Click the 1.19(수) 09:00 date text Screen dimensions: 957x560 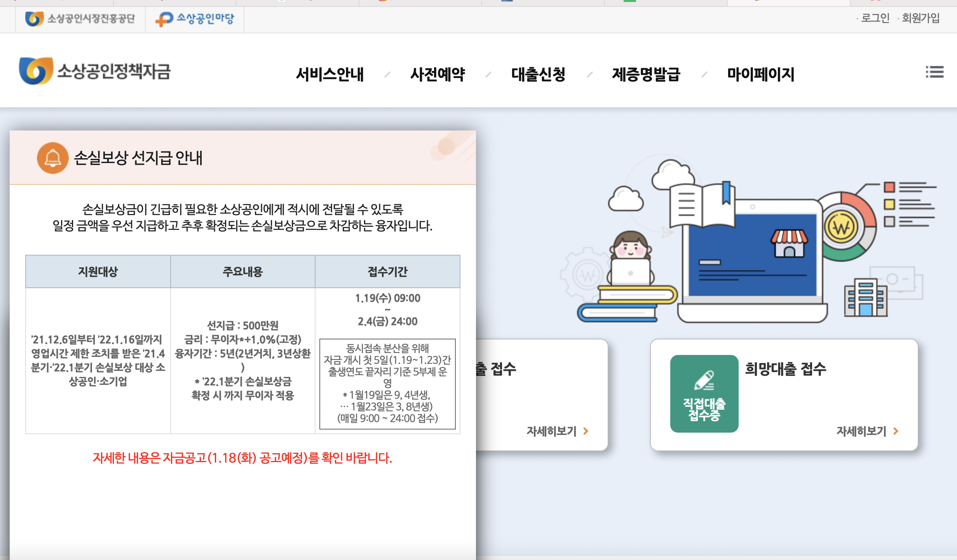(387, 298)
